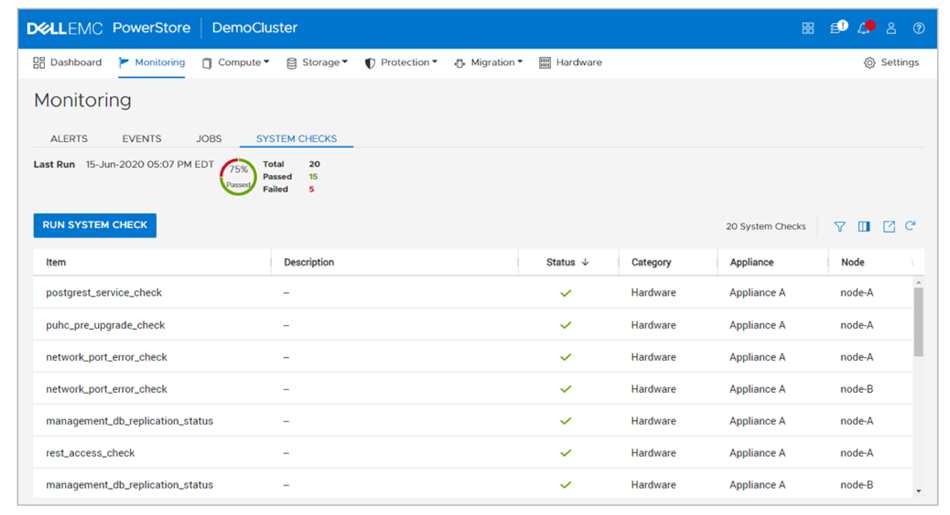The width and height of the screenshot is (950, 515).
Task: Click the '20 System Checks' count label
Action: tap(766, 227)
